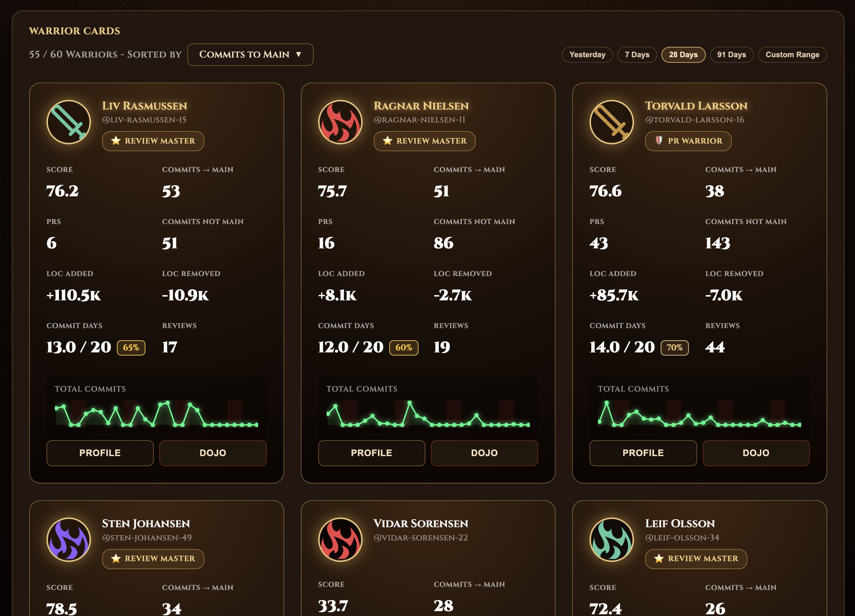View Torvald Larsson's Profile

[x=643, y=453]
